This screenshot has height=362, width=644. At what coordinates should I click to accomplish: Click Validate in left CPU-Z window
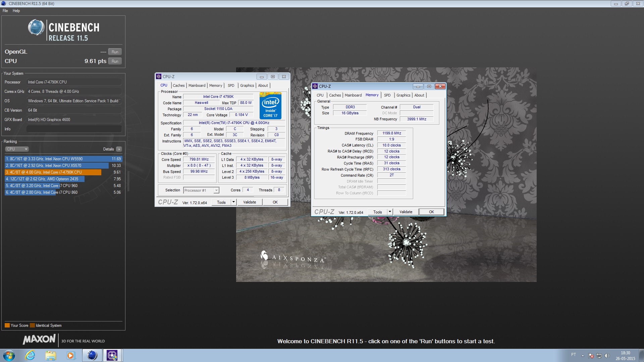click(250, 202)
